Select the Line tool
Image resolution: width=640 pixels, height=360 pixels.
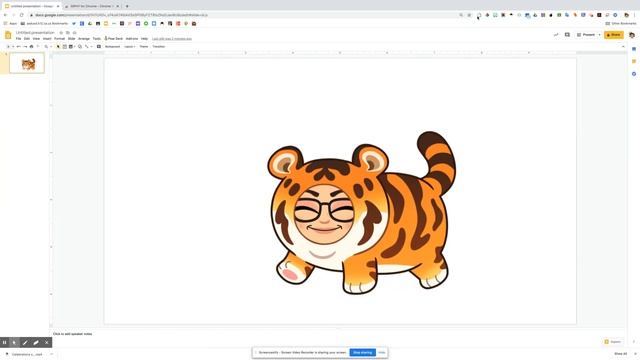point(87,47)
